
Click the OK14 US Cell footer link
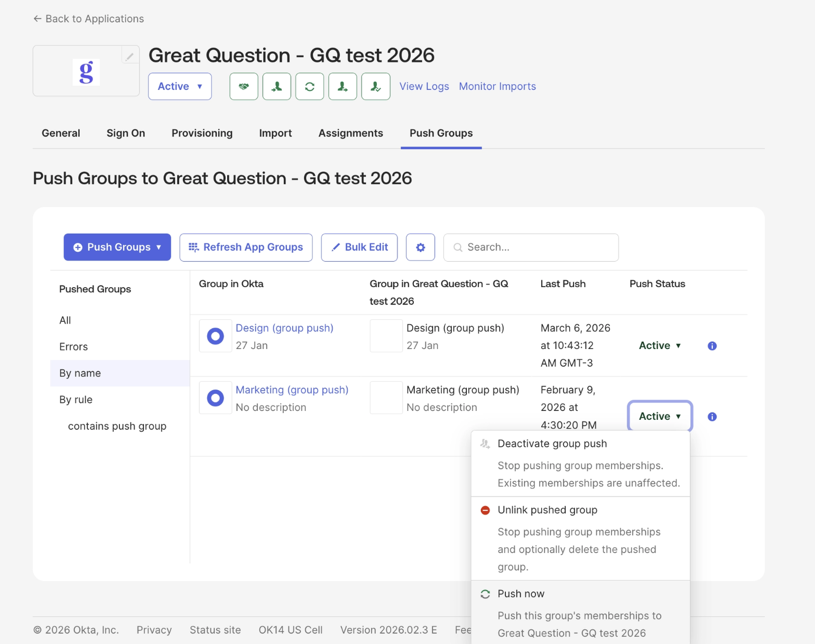pyautogui.click(x=291, y=630)
